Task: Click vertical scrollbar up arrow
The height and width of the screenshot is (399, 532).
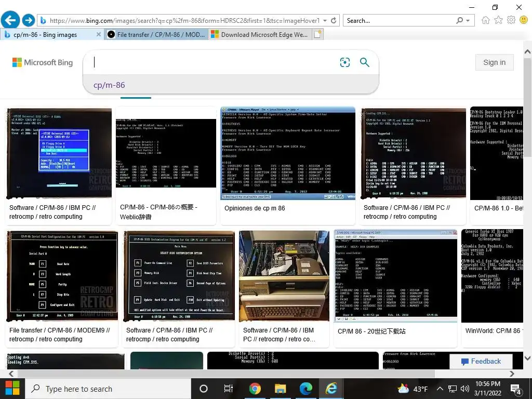Action: (527, 52)
